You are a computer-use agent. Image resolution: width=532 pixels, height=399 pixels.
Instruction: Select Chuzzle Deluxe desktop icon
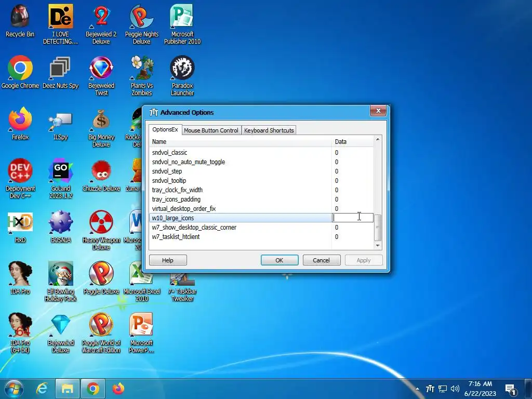coord(101,176)
